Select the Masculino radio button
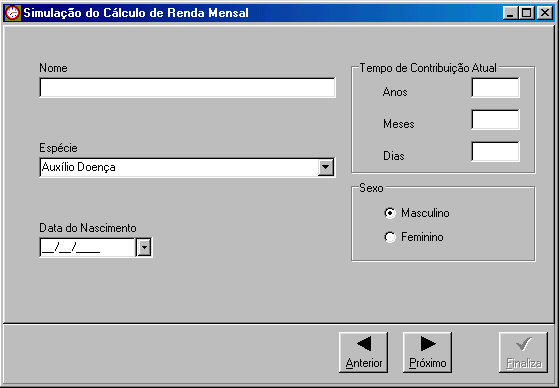The image size is (559, 388). [390, 213]
